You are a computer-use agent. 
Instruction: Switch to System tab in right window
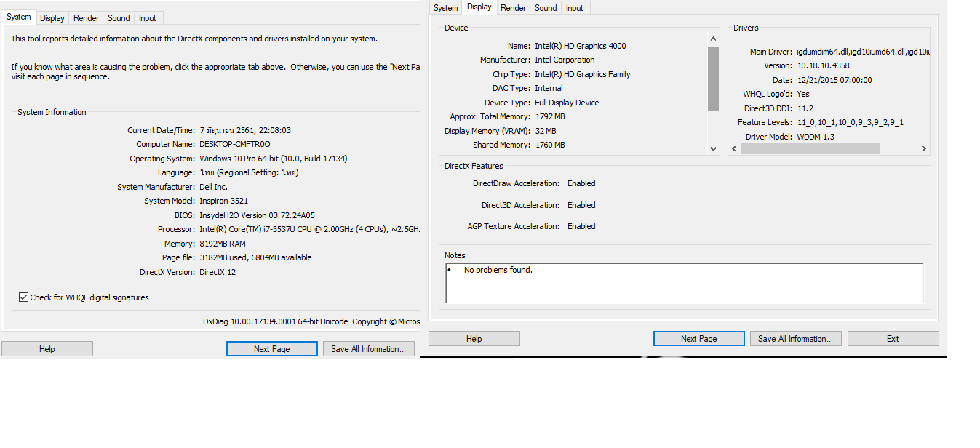[446, 8]
